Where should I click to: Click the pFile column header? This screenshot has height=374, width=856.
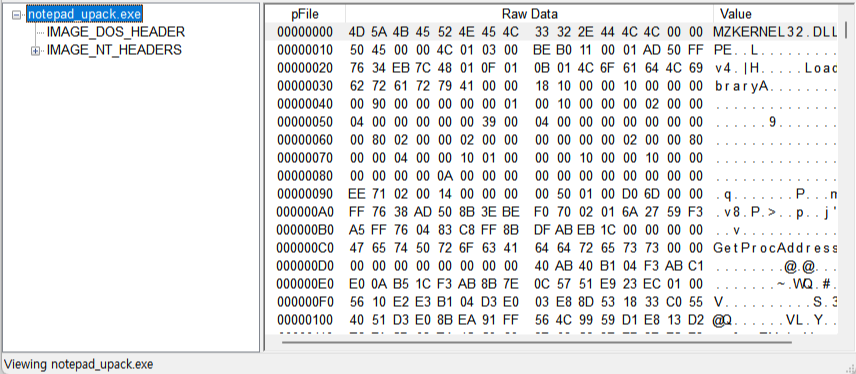305,14
